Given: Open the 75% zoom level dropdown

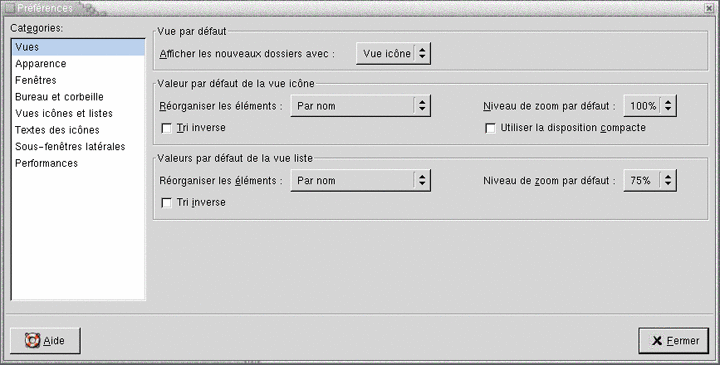Looking at the screenshot, I should pyautogui.click(x=650, y=180).
